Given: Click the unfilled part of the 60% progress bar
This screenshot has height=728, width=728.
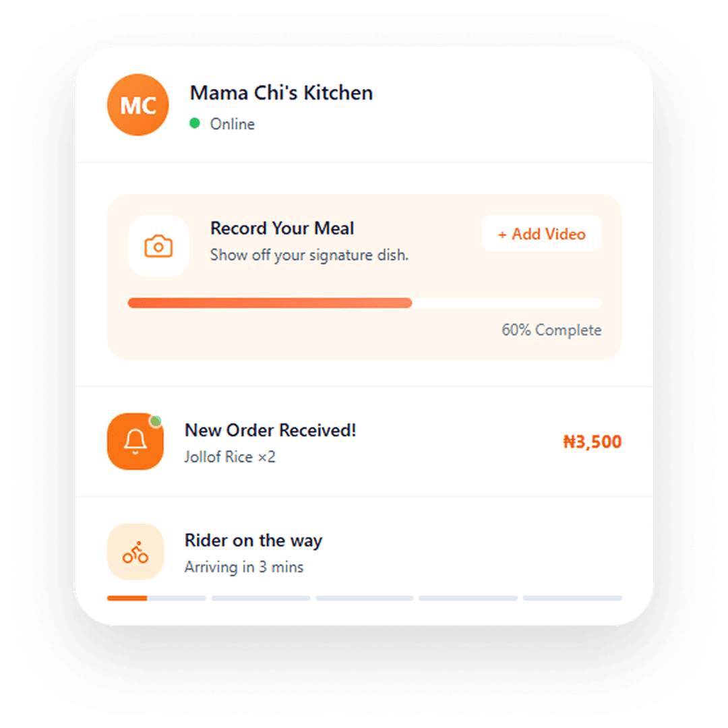Looking at the screenshot, I should click(506, 303).
